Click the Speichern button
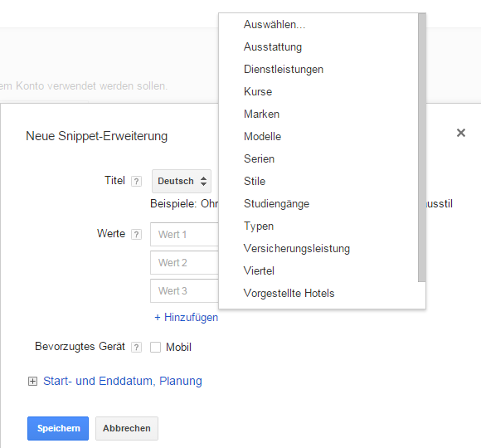481x448 pixels. pos(58,428)
